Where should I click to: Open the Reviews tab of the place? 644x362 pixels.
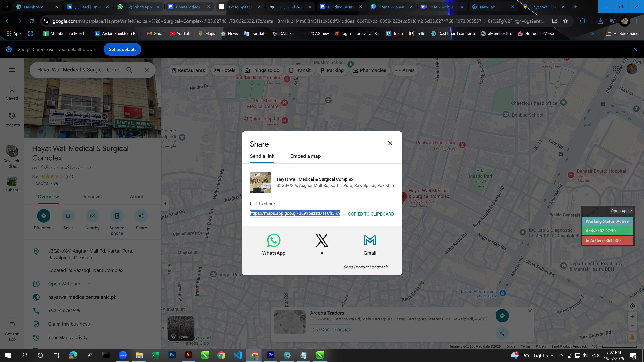coord(93,197)
